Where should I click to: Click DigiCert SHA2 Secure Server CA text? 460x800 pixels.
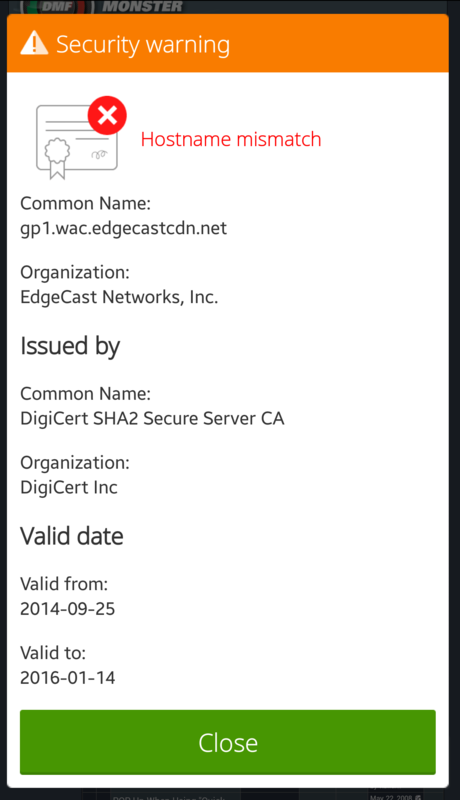point(152,418)
